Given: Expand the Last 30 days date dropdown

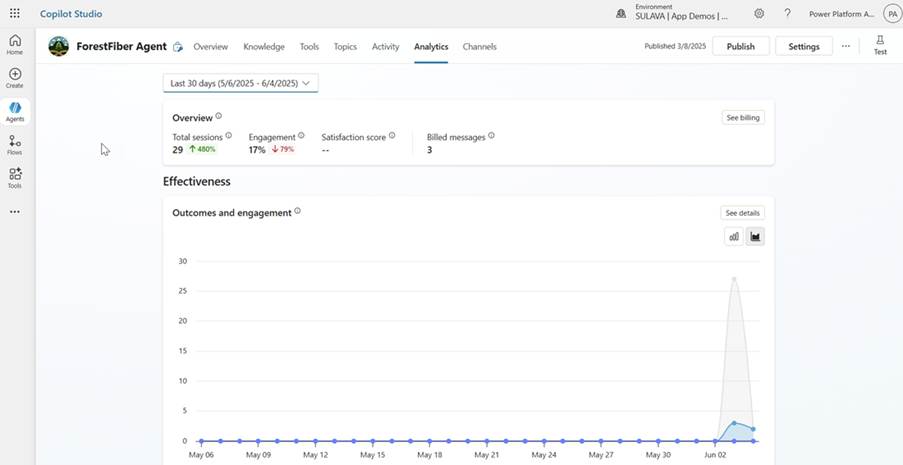Looking at the screenshot, I should (x=240, y=83).
